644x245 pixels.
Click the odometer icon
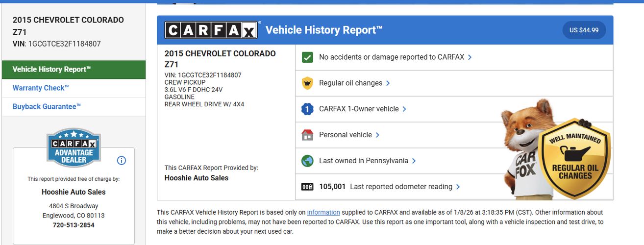[x=307, y=187]
